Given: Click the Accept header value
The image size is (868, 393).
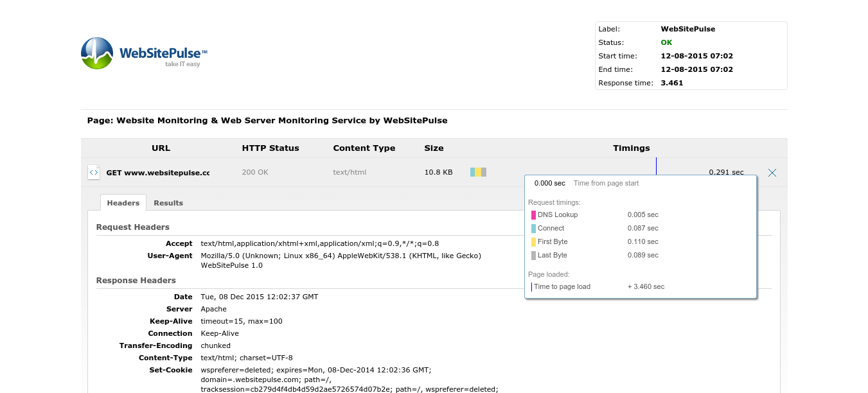Looking at the screenshot, I should tap(320, 243).
